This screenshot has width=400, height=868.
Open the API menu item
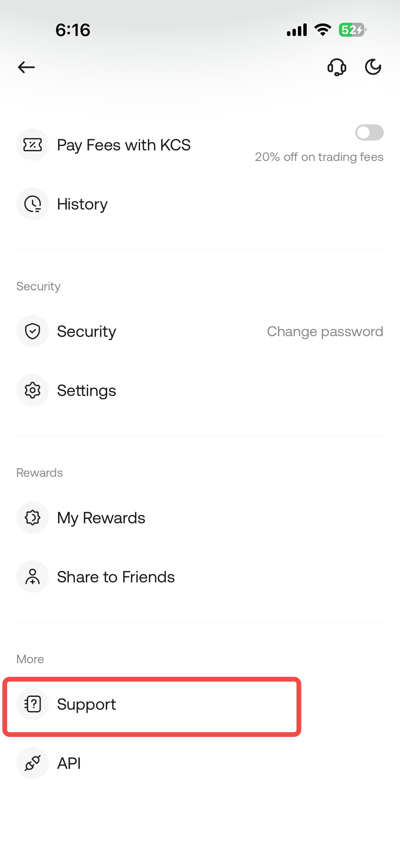69,763
